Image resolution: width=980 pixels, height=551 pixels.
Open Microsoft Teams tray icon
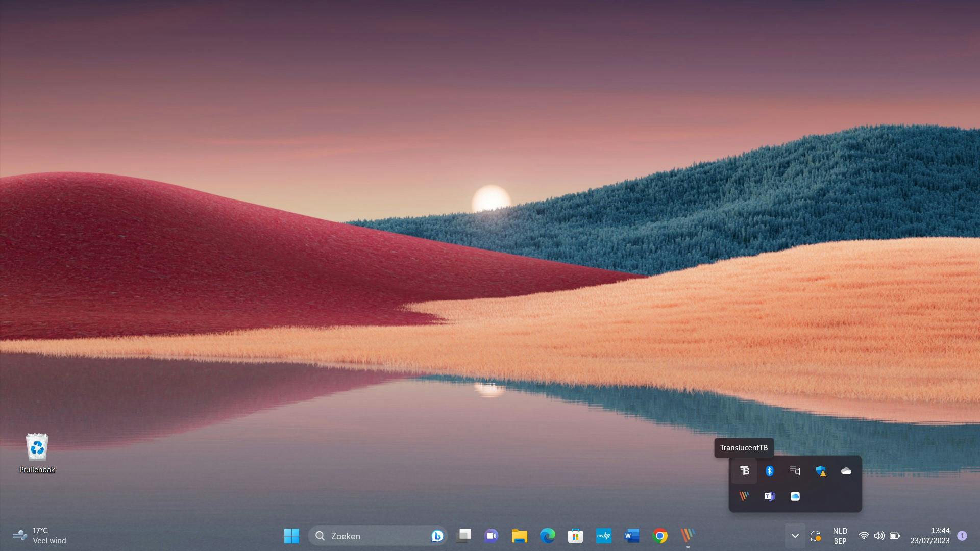(770, 496)
